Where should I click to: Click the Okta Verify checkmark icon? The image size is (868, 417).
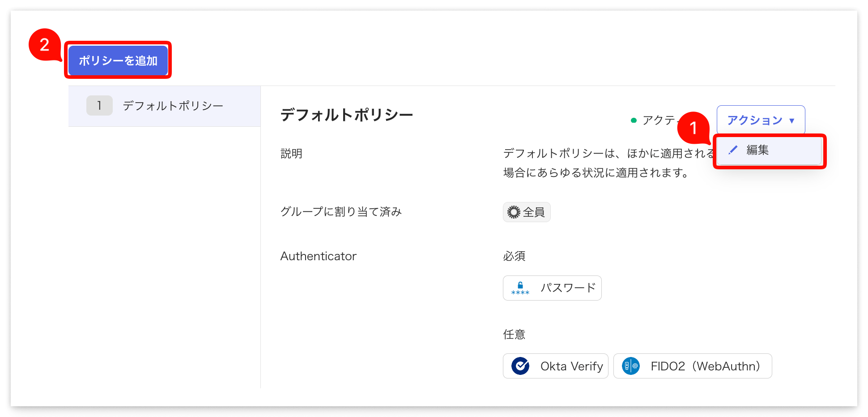point(520,366)
